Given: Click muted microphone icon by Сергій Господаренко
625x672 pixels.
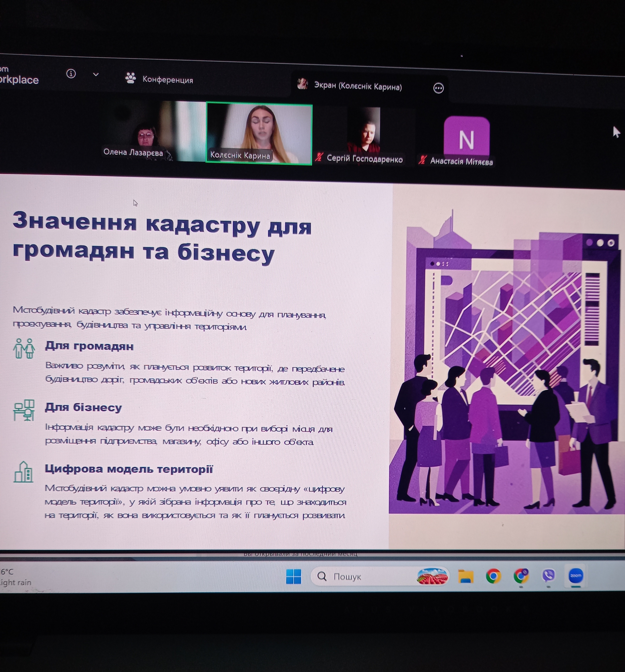Looking at the screenshot, I should pyautogui.click(x=319, y=157).
